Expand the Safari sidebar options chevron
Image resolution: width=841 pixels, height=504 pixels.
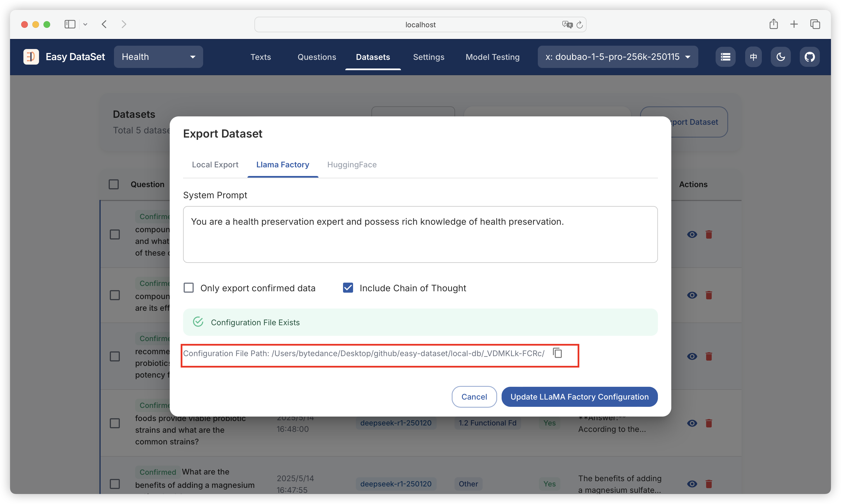click(x=85, y=24)
